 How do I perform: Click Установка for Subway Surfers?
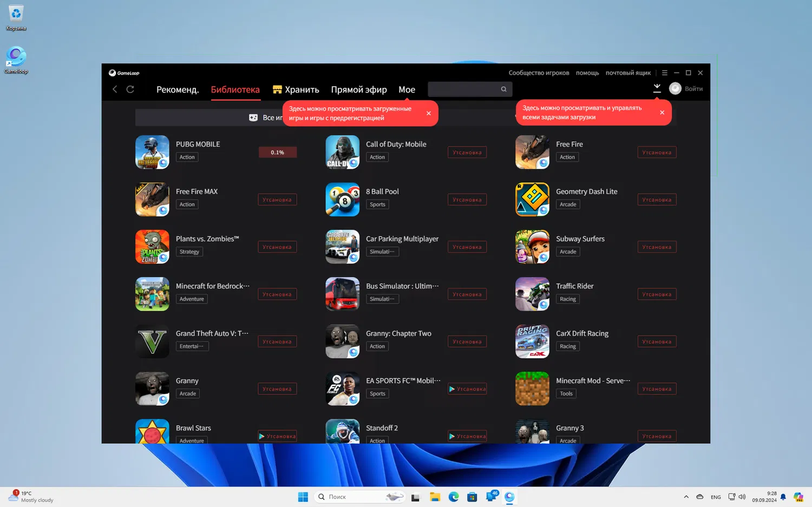pos(657,247)
